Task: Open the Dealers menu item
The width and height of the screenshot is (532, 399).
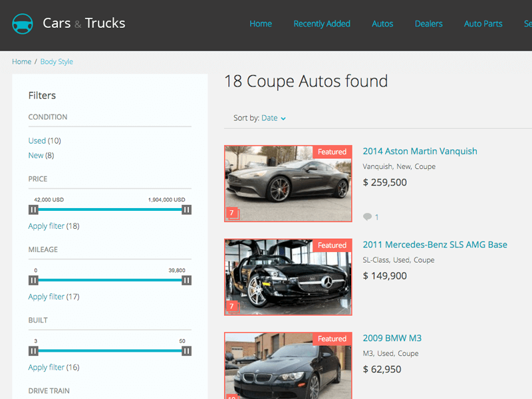Action: point(428,24)
